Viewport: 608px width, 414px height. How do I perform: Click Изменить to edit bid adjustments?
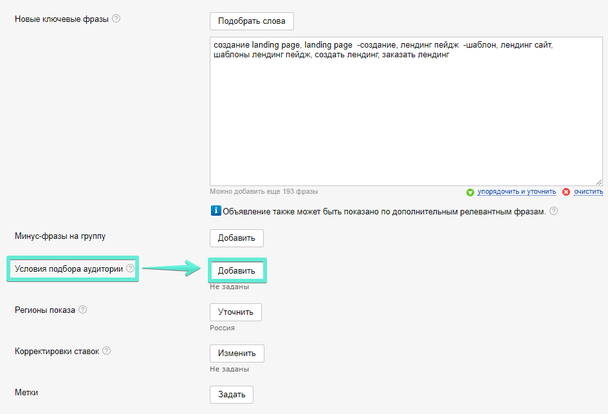tap(237, 353)
